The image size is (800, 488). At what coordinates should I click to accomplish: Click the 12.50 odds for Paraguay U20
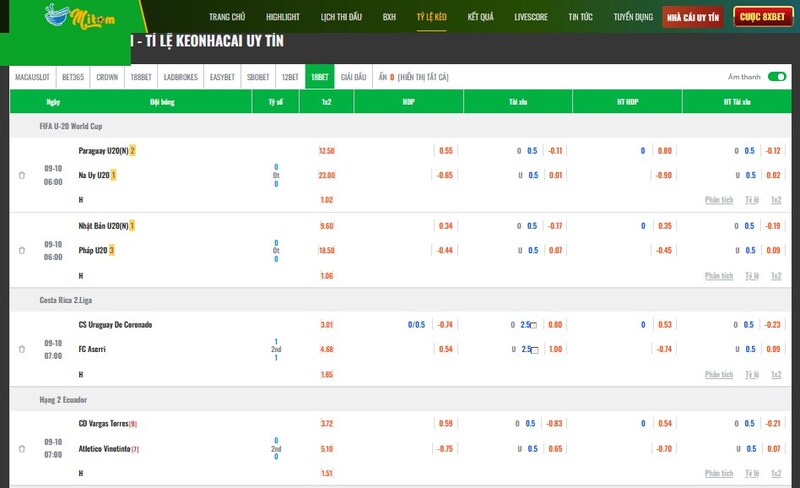(327, 151)
